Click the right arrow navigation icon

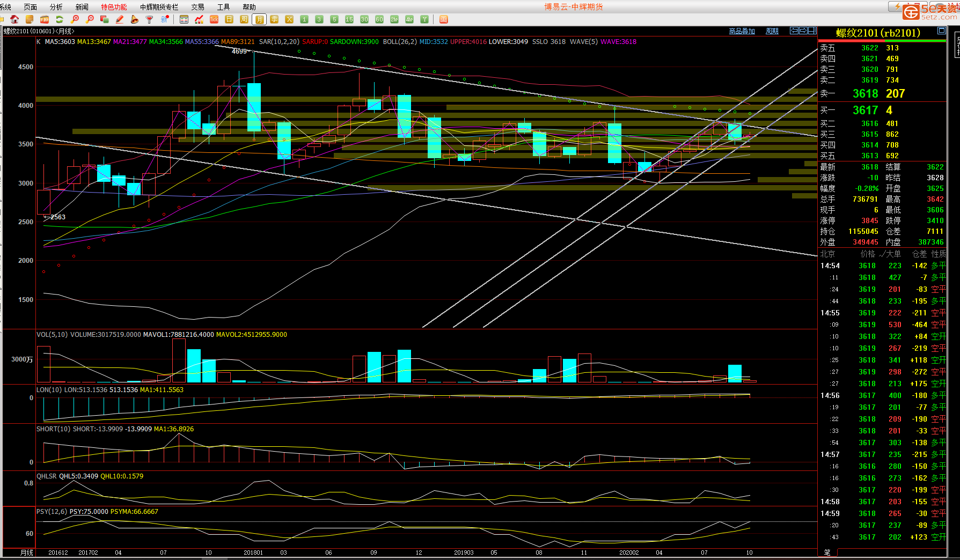pyautogui.click(x=803, y=31)
